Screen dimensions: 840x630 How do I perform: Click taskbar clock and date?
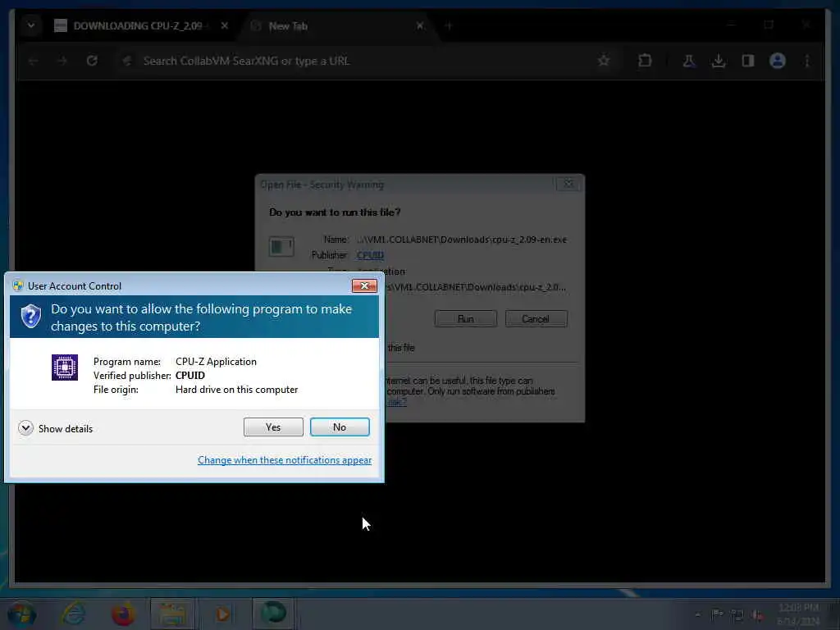[x=798, y=614]
